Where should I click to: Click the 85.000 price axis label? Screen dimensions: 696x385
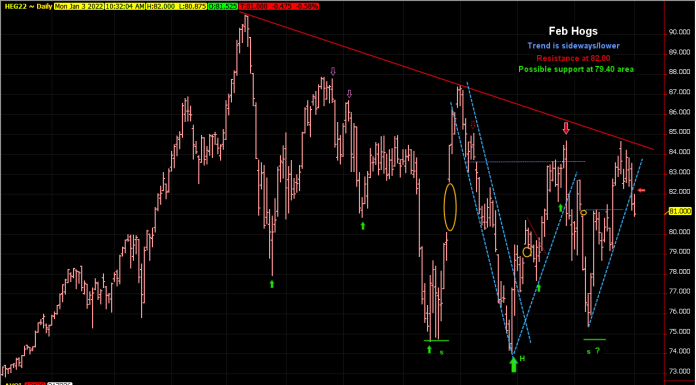[680, 132]
